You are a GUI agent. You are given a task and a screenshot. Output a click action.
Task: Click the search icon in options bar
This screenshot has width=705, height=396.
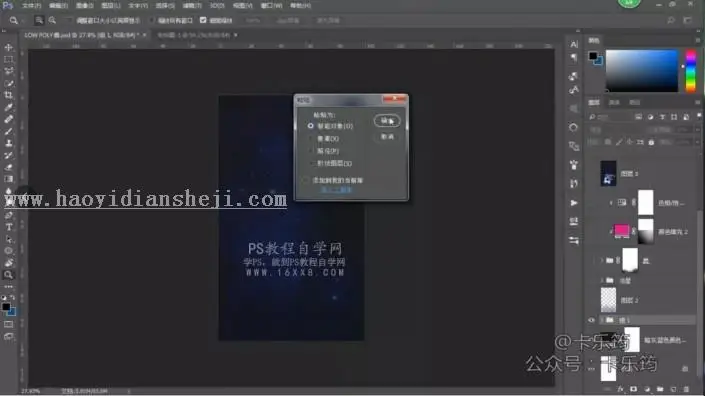coord(671,20)
